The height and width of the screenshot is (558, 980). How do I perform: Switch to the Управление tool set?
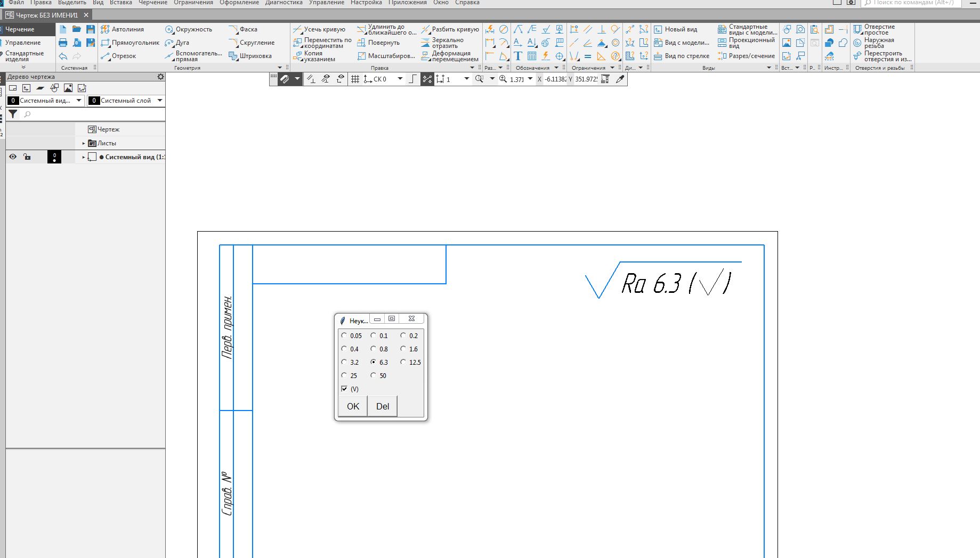coord(23,43)
